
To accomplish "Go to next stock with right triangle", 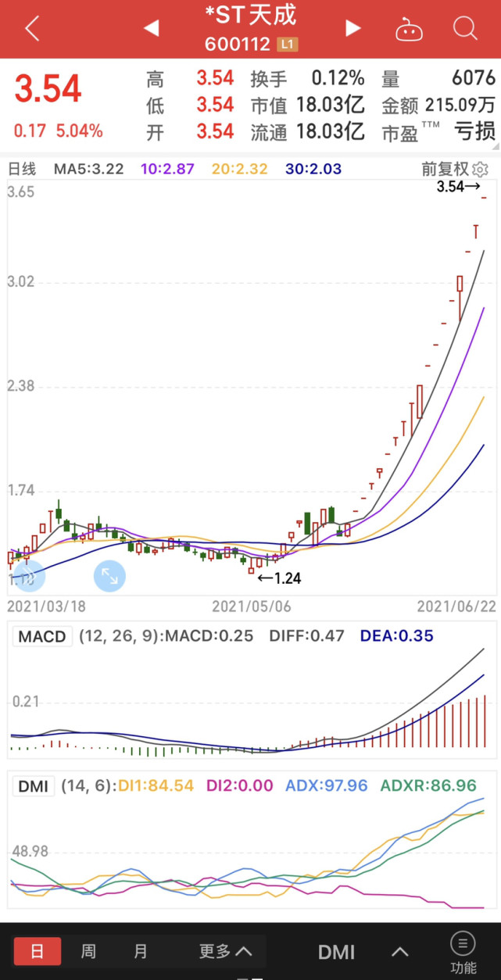I will pyautogui.click(x=353, y=29).
